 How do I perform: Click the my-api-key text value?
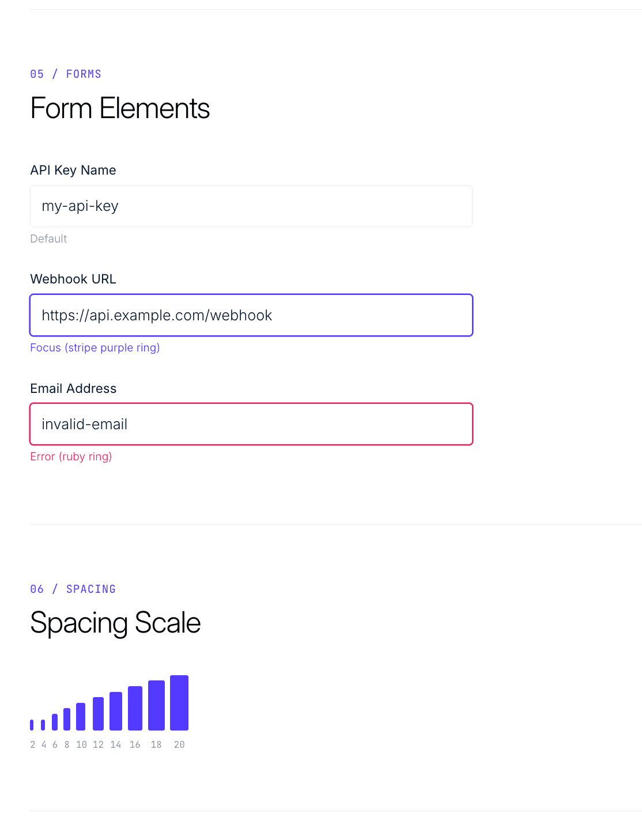80,206
